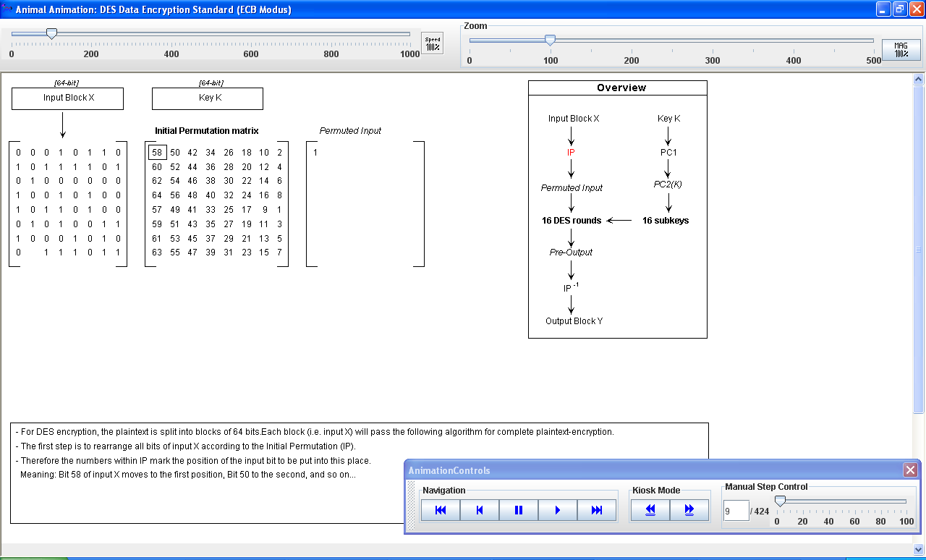The height and width of the screenshot is (560, 926).
Task: Click the 2 cell in permutation matrix
Action: point(279,153)
